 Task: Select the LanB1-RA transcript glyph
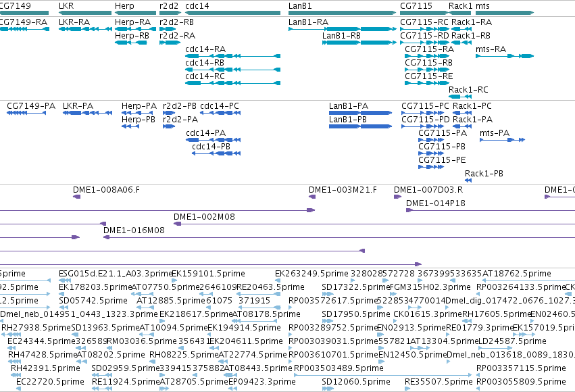343,29
